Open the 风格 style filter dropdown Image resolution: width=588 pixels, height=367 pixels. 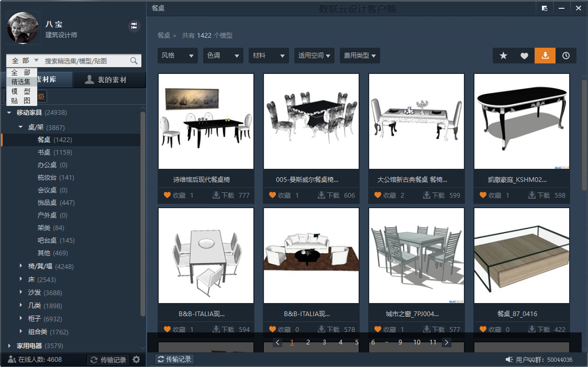(x=178, y=56)
